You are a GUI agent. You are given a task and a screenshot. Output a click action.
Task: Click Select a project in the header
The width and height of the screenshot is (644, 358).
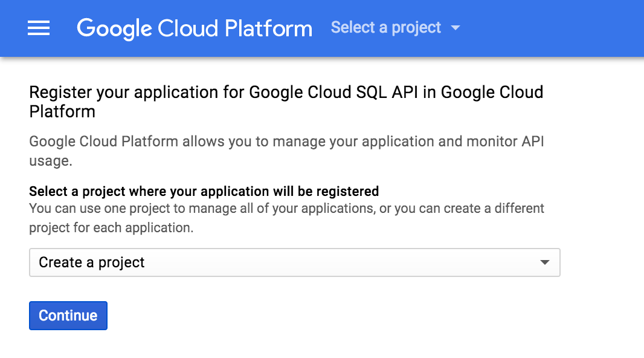[385, 28]
